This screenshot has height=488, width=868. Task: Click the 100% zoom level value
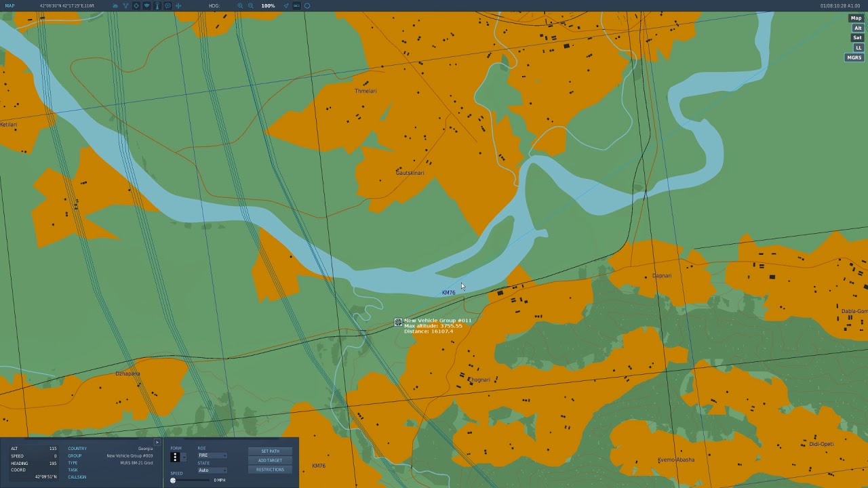pos(268,5)
